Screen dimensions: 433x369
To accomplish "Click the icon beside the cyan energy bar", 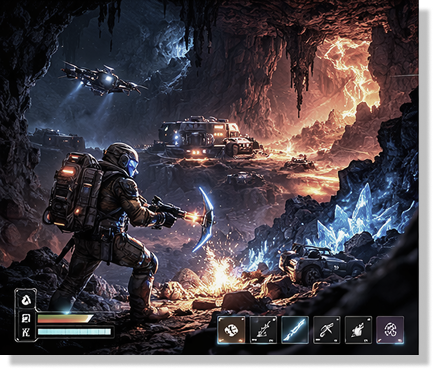I will pyautogui.click(x=26, y=332).
